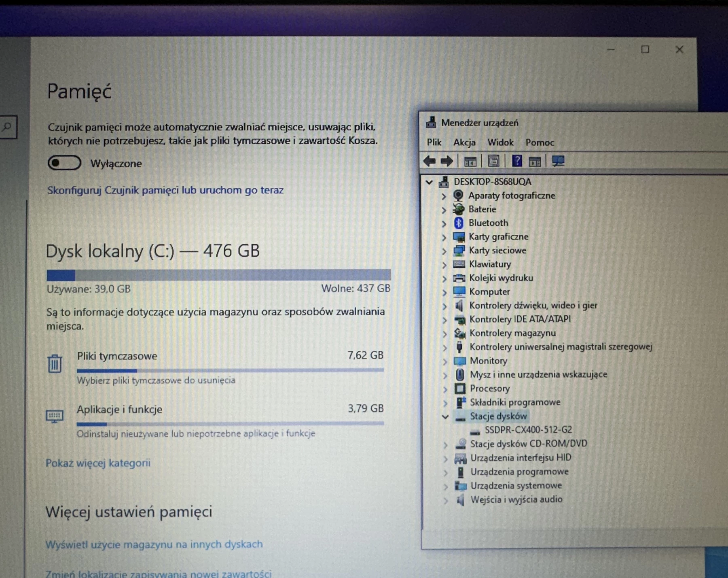
Task: Toggle the Czujnik pamięci switch on
Action: click(64, 163)
